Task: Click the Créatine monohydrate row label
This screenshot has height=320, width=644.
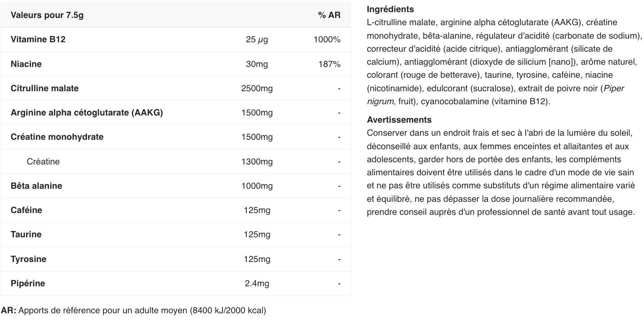Action: pyautogui.click(x=57, y=137)
